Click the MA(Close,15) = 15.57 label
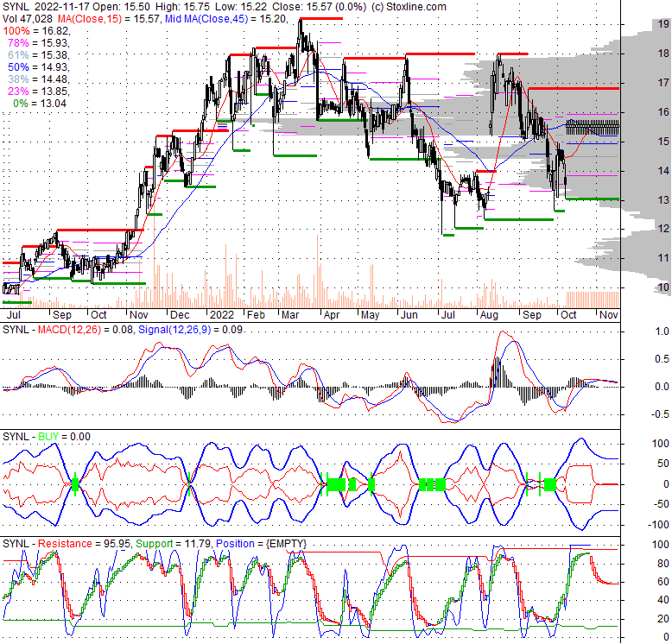 click(109, 19)
